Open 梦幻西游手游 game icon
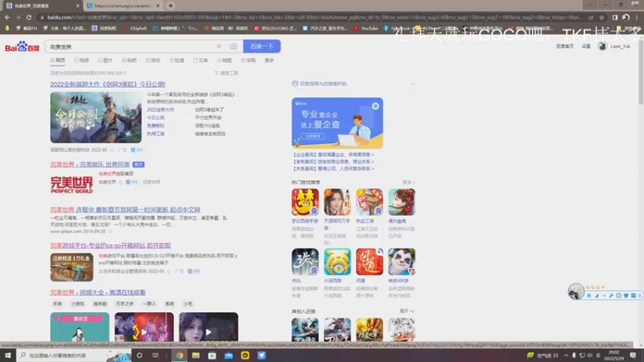This screenshot has width=644, height=362. (x=305, y=202)
